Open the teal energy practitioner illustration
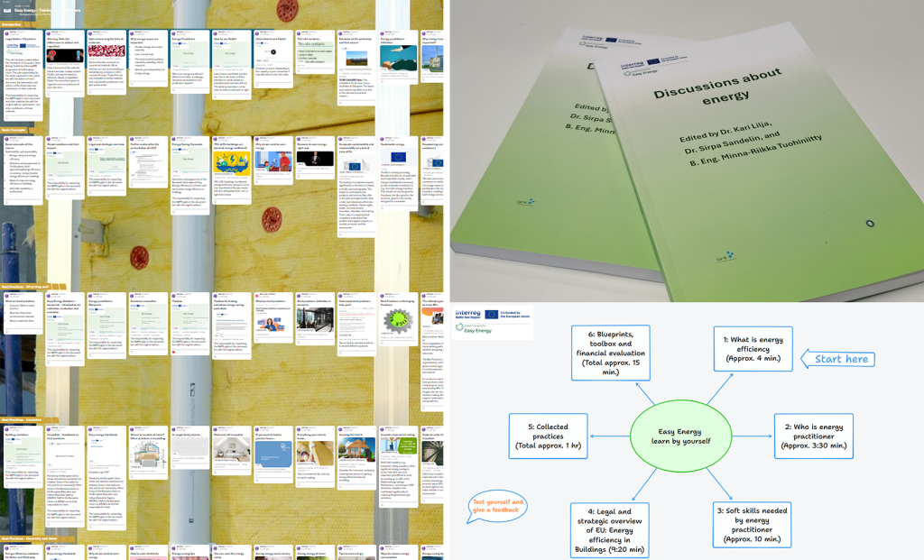 tap(398, 58)
